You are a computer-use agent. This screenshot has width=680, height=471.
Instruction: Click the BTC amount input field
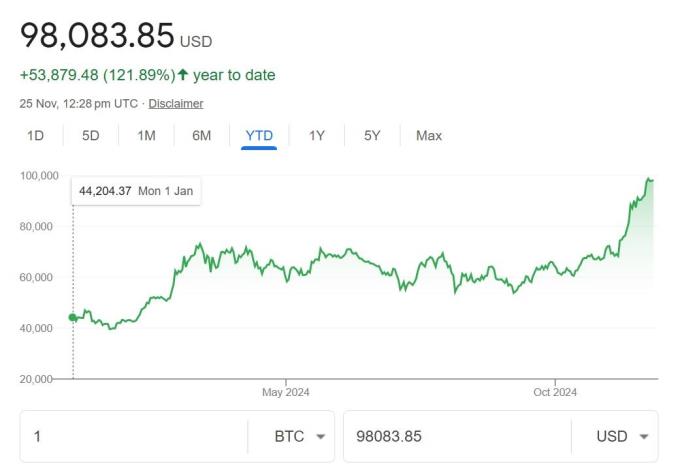(135, 437)
